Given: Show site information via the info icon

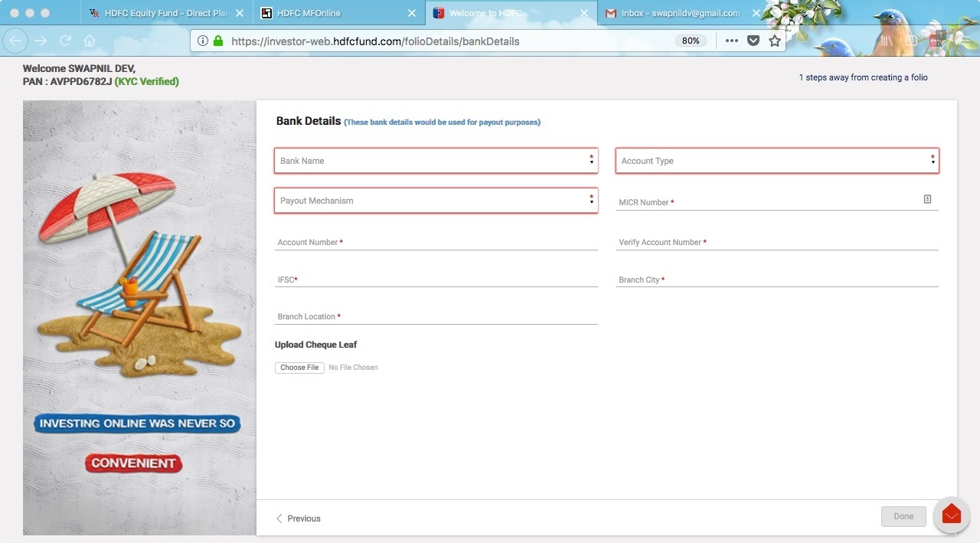Looking at the screenshot, I should [203, 41].
